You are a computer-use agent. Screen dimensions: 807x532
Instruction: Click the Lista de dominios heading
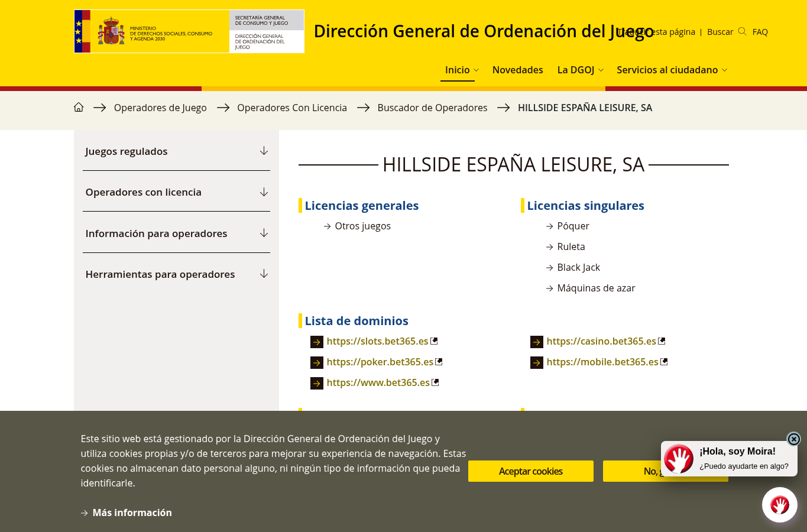(356, 321)
